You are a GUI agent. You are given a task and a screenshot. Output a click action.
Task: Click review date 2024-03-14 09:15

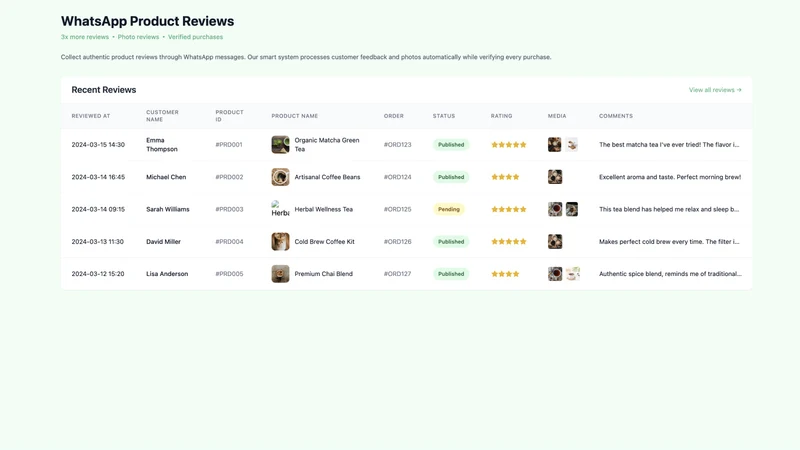[98, 209]
